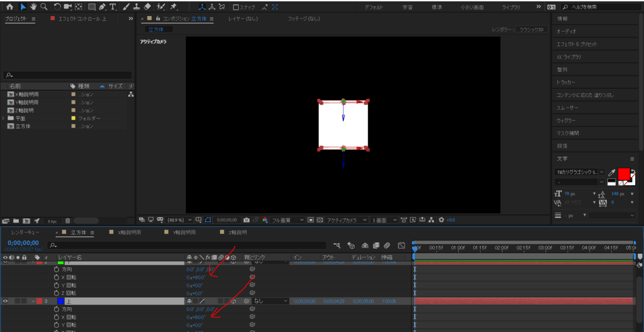Click the Graph Editor icon in timeline
644x332 pixels.
[401, 245]
